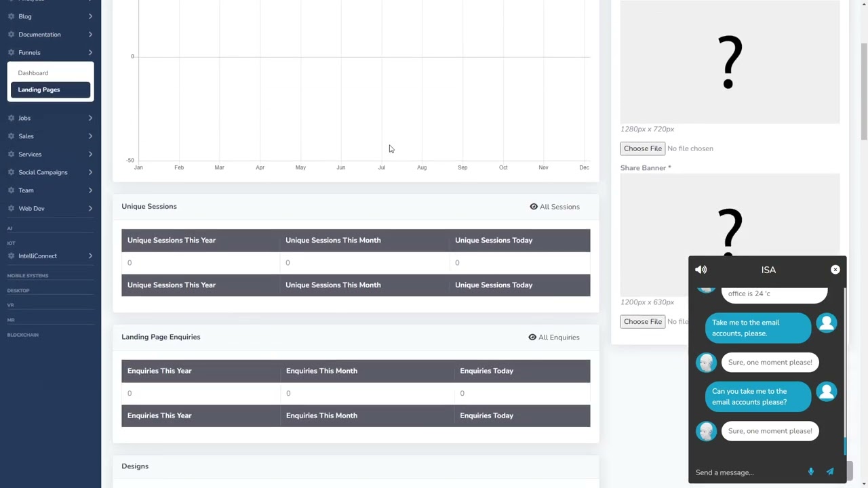Click the Sales gear icon
This screenshot has width=868, height=488.
click(11, 136)
